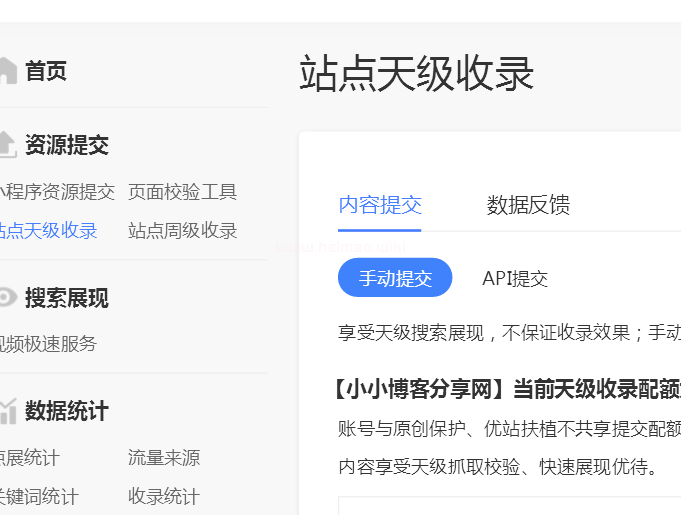Open 收录统计 in the sidebar
681x515 pixels.
(x=164, y=496)
